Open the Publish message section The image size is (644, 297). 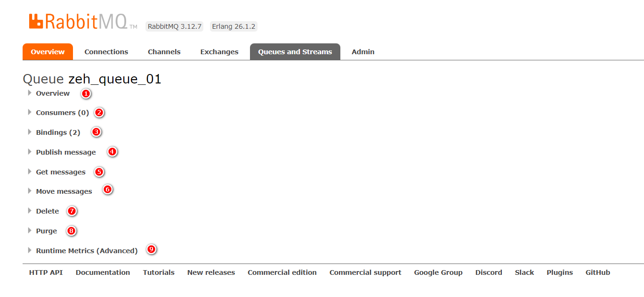point(65,152)
